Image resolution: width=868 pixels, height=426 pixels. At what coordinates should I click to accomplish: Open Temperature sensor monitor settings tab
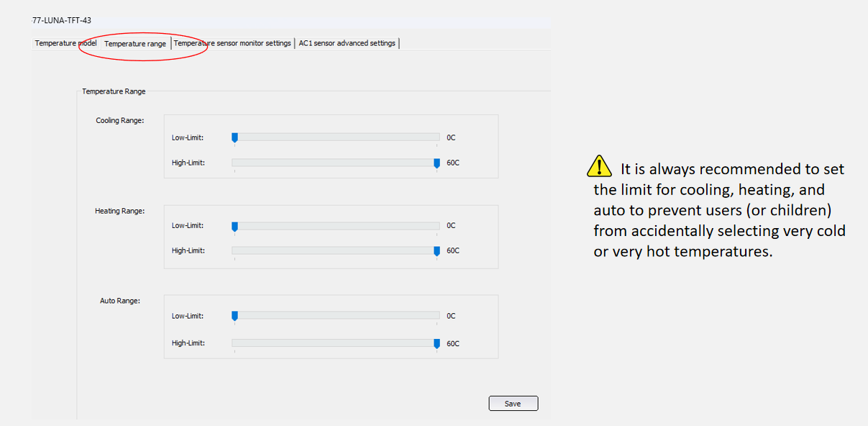click(232, 43)
